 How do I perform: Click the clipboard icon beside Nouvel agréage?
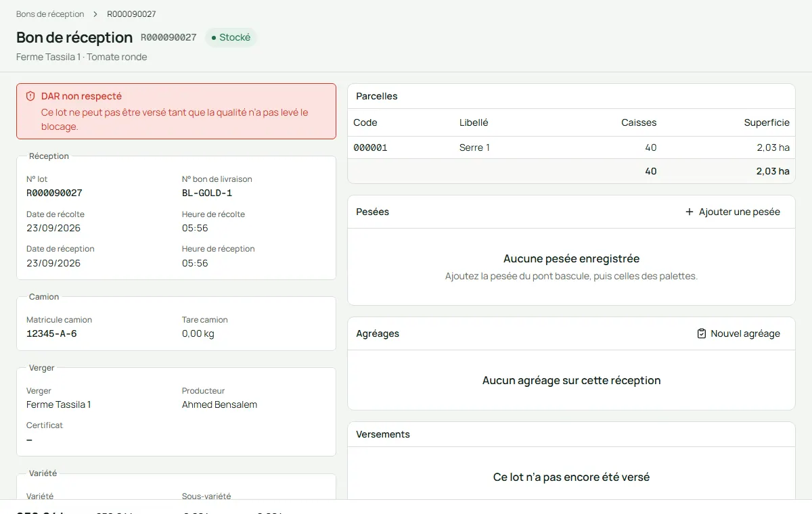pos(702,333)
